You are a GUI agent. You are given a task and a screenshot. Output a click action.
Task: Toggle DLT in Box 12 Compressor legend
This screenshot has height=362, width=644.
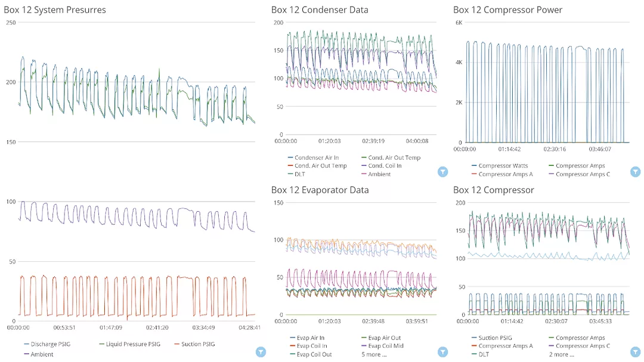pyautogui.click(x=481, y=354)
